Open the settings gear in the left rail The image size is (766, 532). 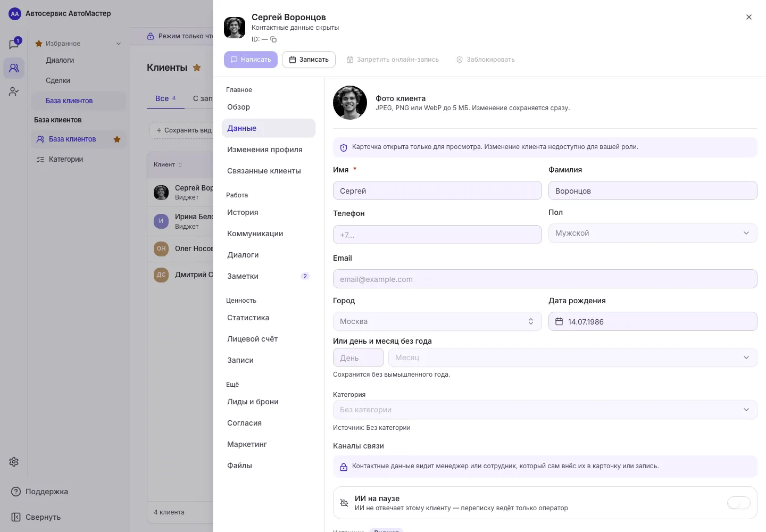pos(14,462)
